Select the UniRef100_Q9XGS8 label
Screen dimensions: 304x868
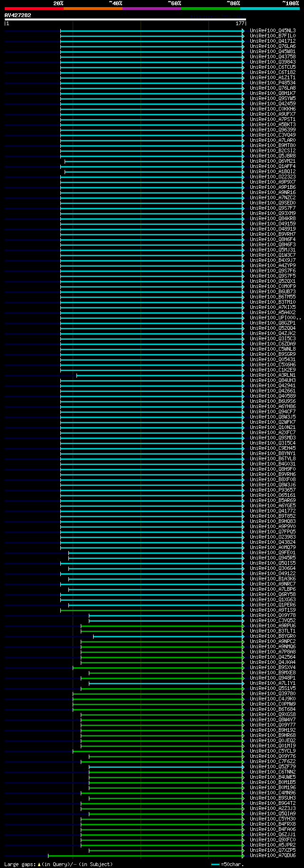[273, 715]
